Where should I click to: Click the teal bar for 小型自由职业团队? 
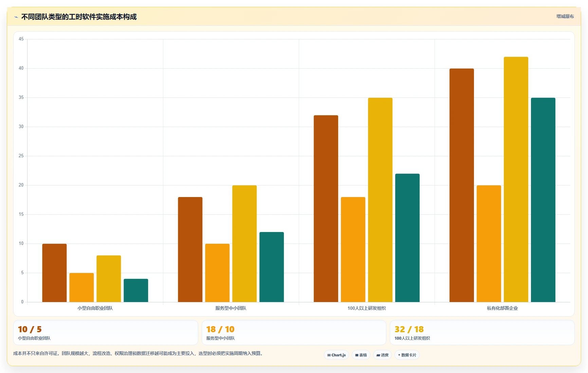point(136,290)
